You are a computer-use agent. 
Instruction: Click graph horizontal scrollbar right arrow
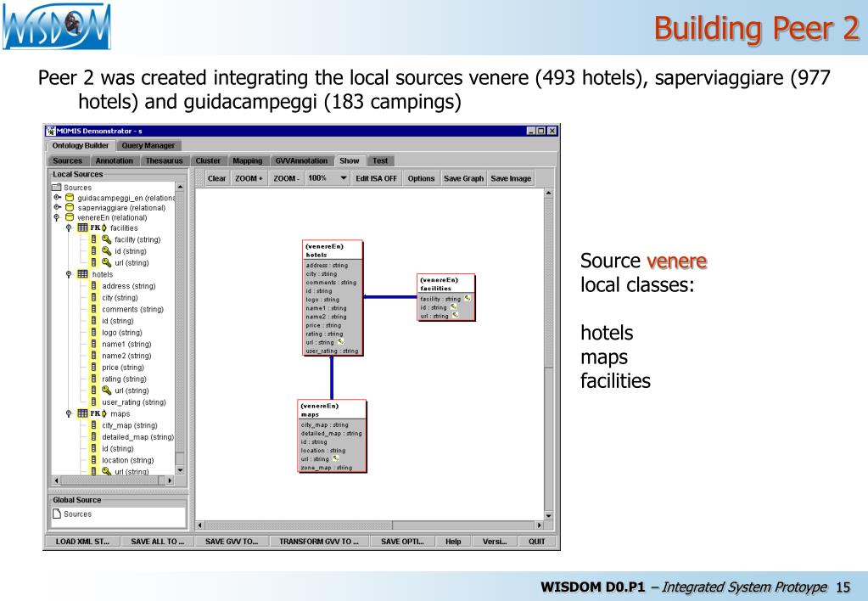[x=539, y=525]
